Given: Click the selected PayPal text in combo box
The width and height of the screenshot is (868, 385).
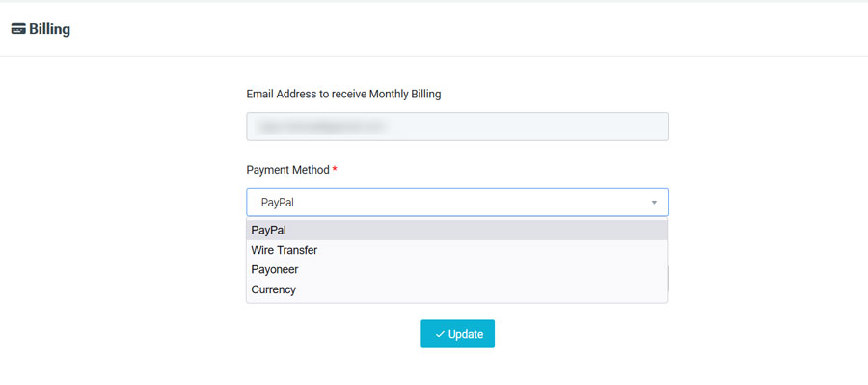Looking at the screenshot, I should [x=278, y=203].
